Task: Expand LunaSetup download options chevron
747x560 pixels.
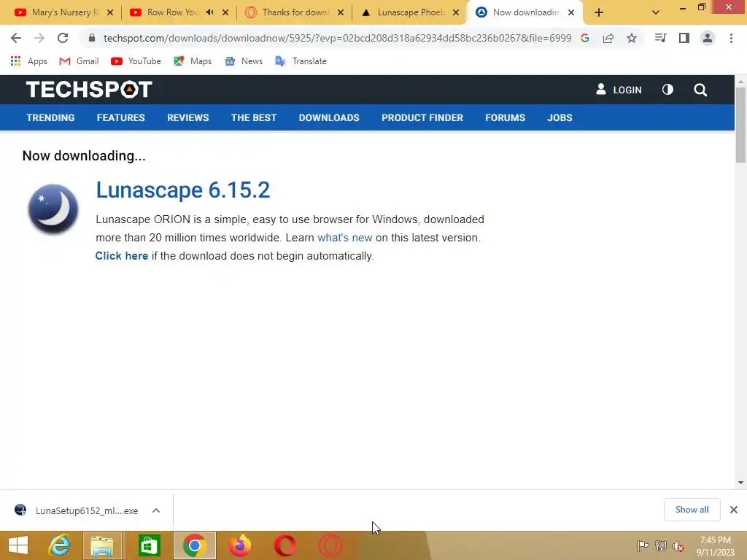Action: [x=156, y=510]
